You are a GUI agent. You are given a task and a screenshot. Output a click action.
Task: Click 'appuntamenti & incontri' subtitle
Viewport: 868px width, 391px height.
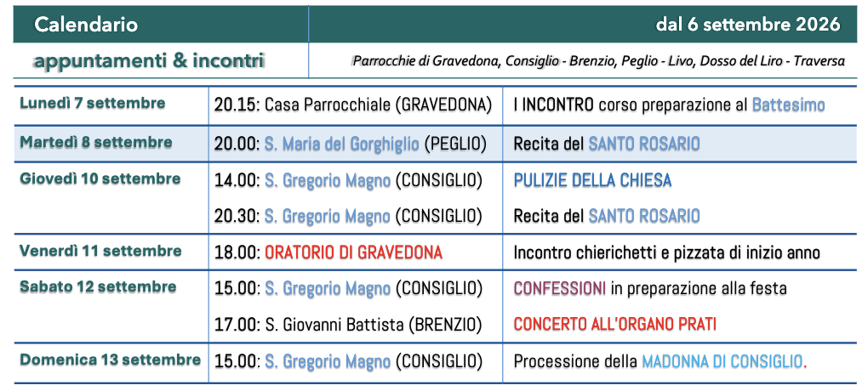click(x=148, y=61)
